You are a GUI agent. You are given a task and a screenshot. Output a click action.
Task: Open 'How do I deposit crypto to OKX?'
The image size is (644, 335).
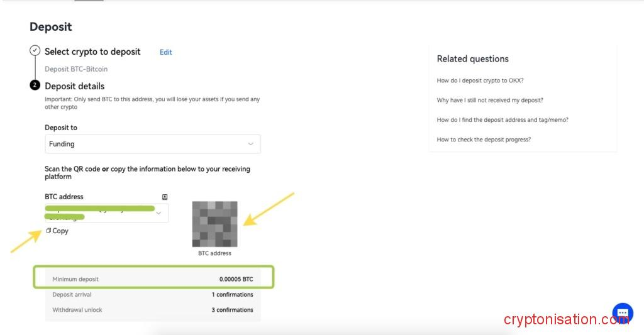pos(480,80)
